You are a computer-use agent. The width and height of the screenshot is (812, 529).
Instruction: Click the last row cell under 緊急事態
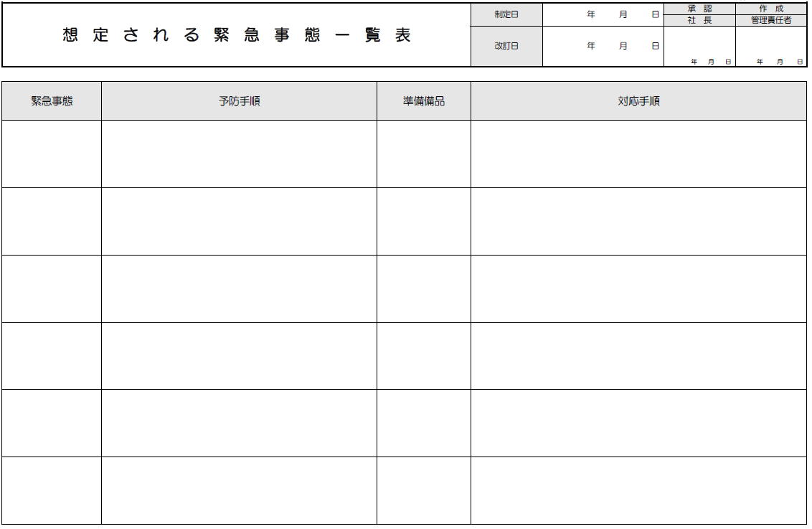pos(52,490)
